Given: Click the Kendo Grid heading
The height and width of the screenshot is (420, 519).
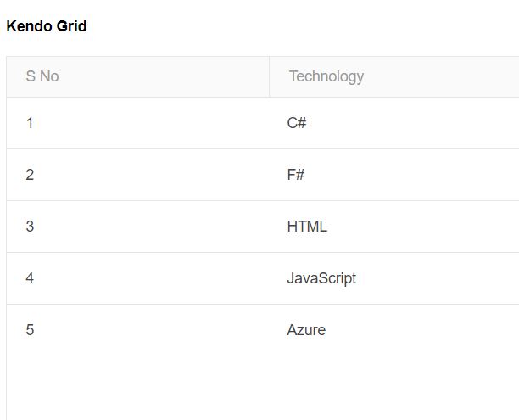Looking at the screenshot, I should (x=47, y=26).
